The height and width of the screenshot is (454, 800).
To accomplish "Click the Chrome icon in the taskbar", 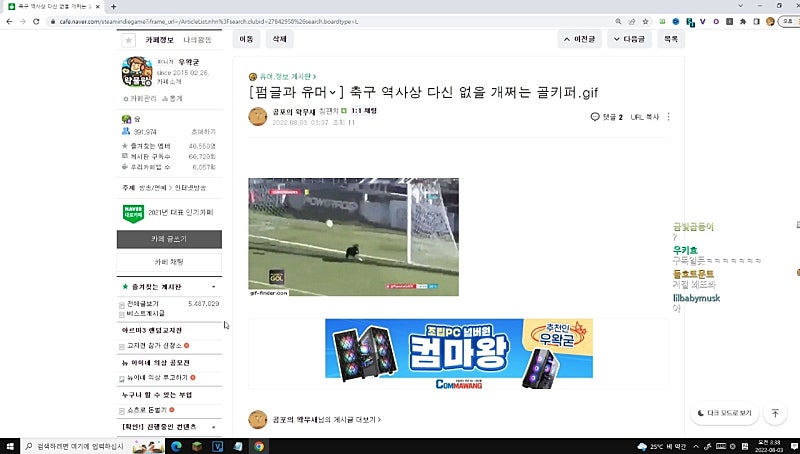I will (259, 446).
